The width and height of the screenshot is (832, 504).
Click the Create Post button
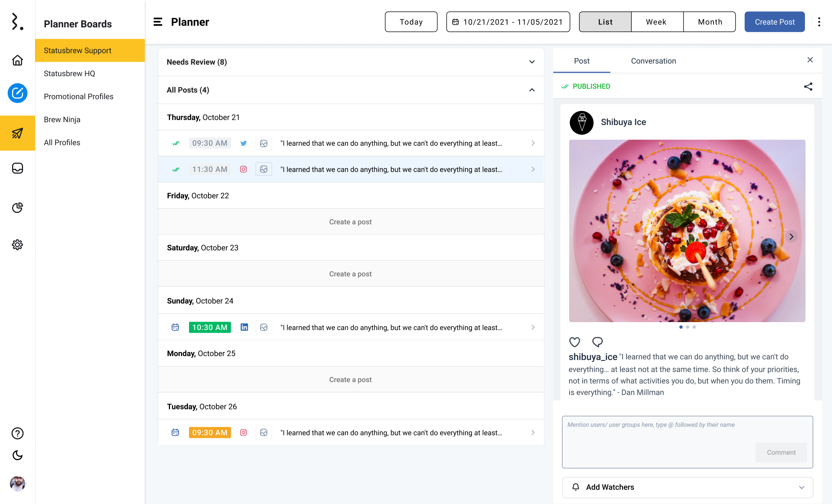[775, 22]
